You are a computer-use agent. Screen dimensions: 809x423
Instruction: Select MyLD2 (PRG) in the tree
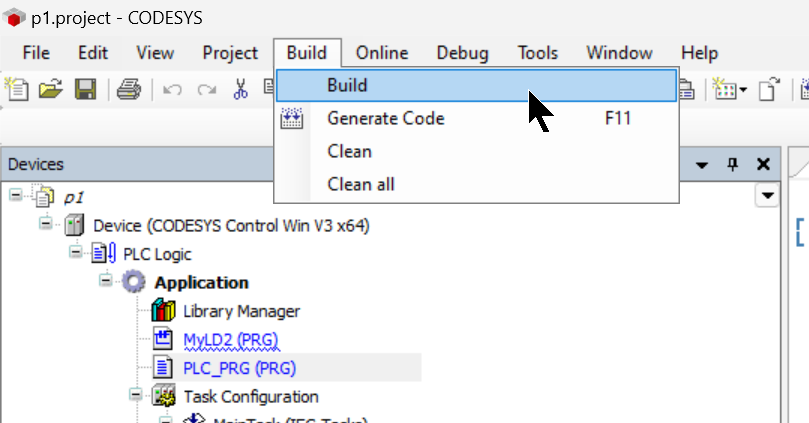[231, 339]
